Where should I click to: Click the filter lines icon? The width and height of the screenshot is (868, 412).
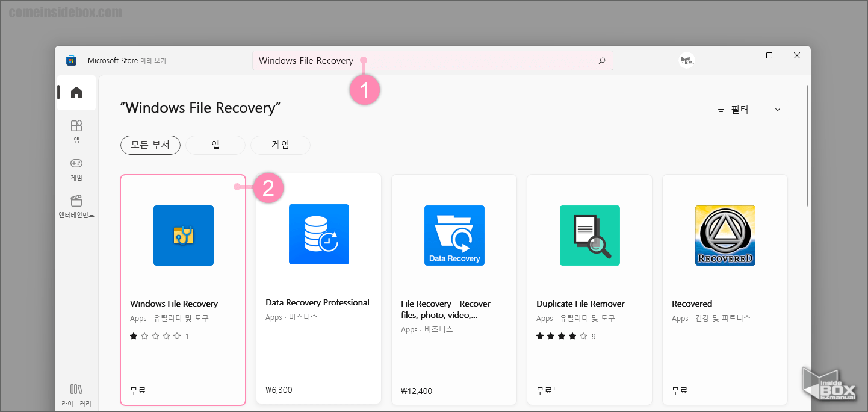721,110
